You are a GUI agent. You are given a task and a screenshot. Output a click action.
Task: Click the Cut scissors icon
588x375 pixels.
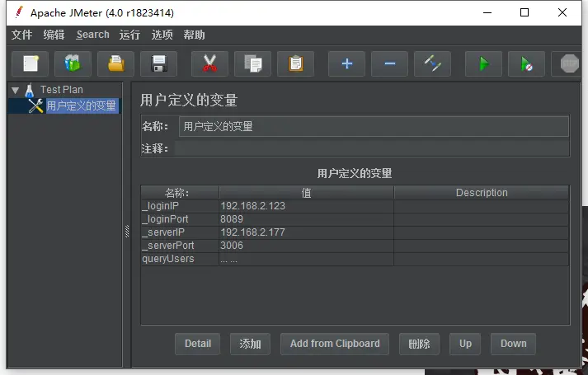[x=209, y=63]
